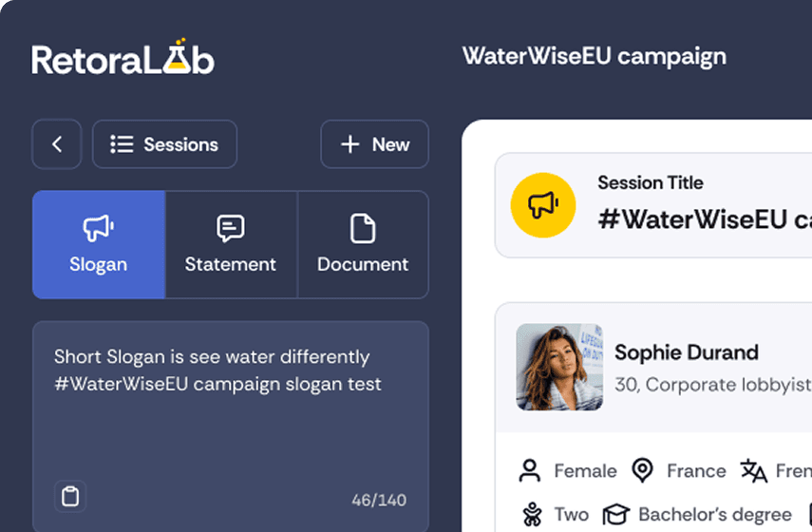The height and width of the screenshot is (532, 812).
Task: Click the RetoraLab logo
Action: (123, 59)
